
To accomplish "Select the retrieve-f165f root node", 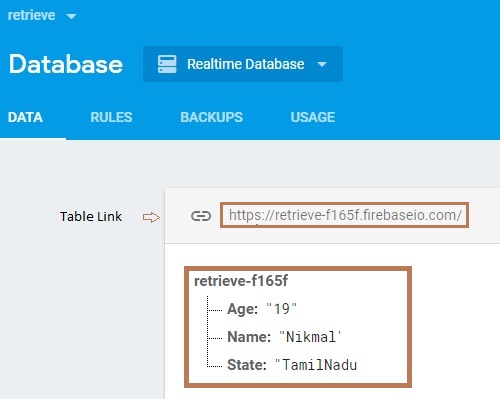I will 241,281.
